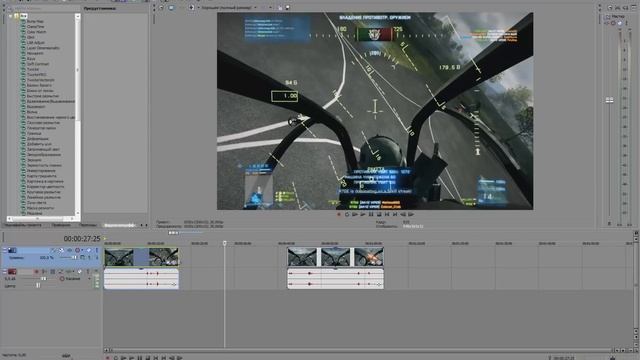
Task: Click the video track number icon
Action: (12, 250)
